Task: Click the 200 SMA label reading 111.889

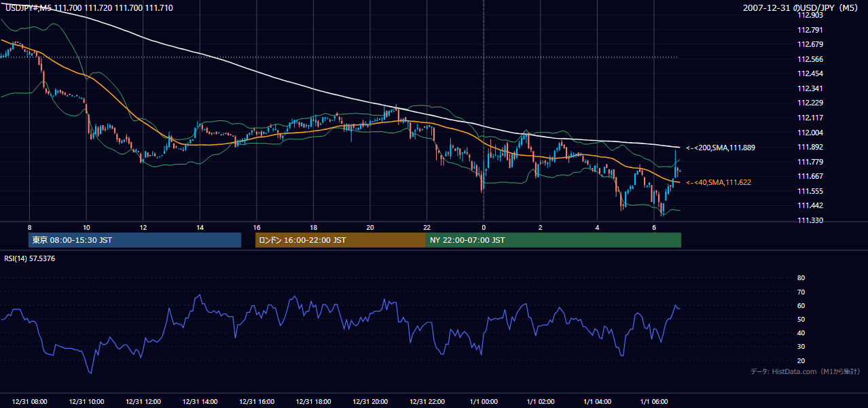Action: (721, 148)
